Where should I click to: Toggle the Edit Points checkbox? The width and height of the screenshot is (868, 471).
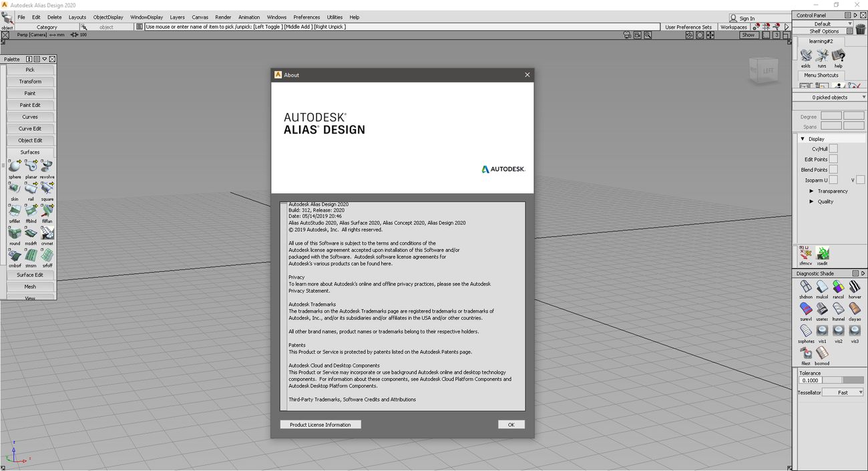[x=834, y=159]
